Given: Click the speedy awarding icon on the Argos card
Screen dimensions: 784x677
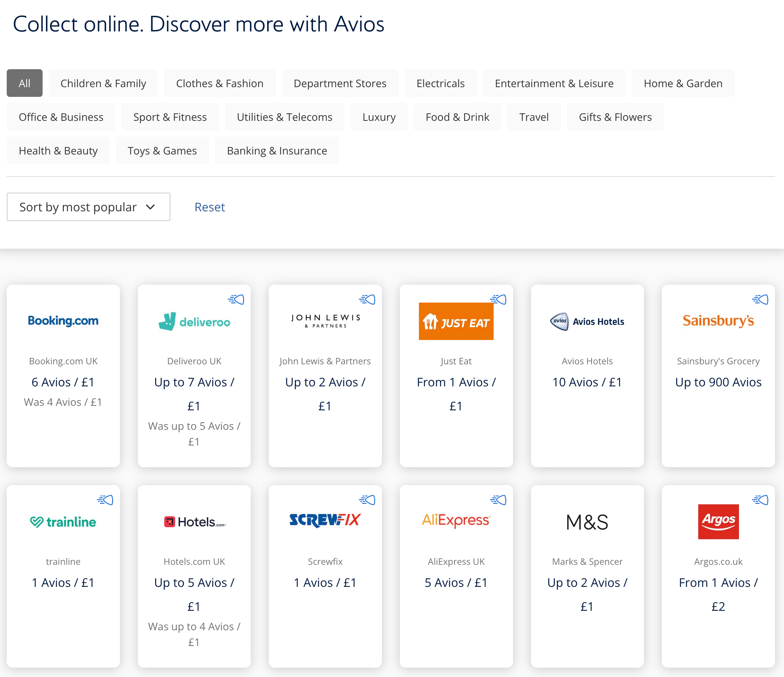Looking at the screenshot, I should click(761, 500).
